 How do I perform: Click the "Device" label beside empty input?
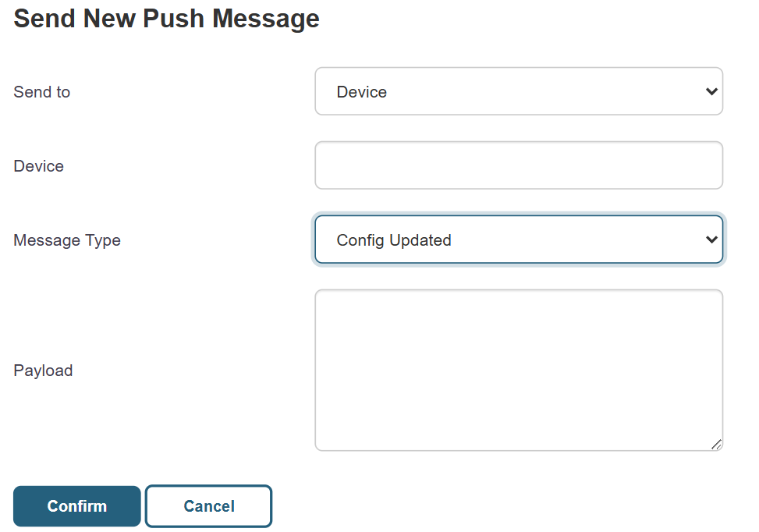pyautogui.click(x=39, y=166)
